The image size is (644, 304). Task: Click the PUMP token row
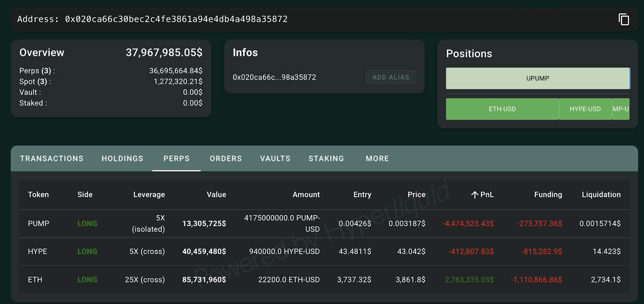point(39,223)
